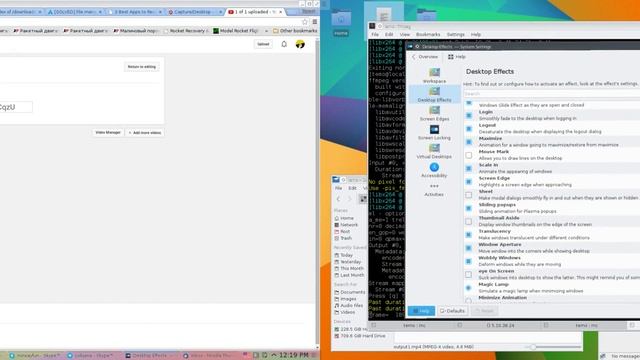
Task: Click the Help toolbar button in System Settings
Action: tap(457, 57)
